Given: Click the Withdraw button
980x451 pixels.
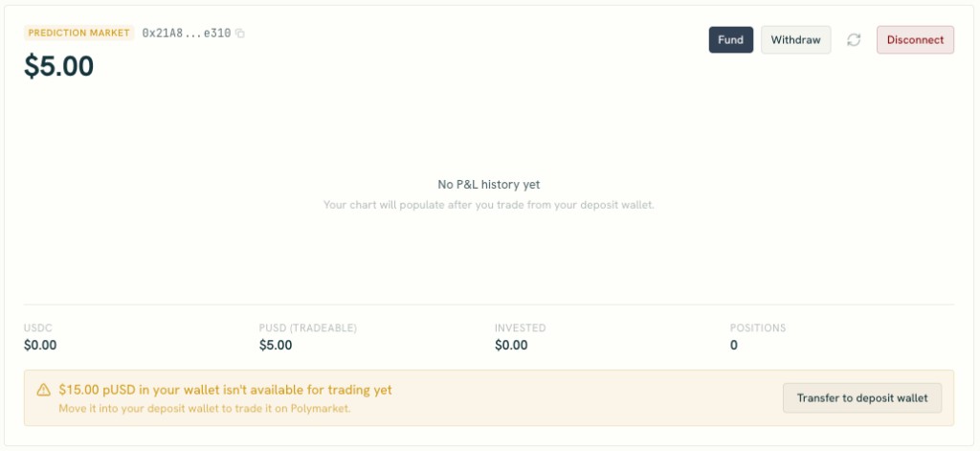Looking at the screenshot, I should [x=795, y=39].
